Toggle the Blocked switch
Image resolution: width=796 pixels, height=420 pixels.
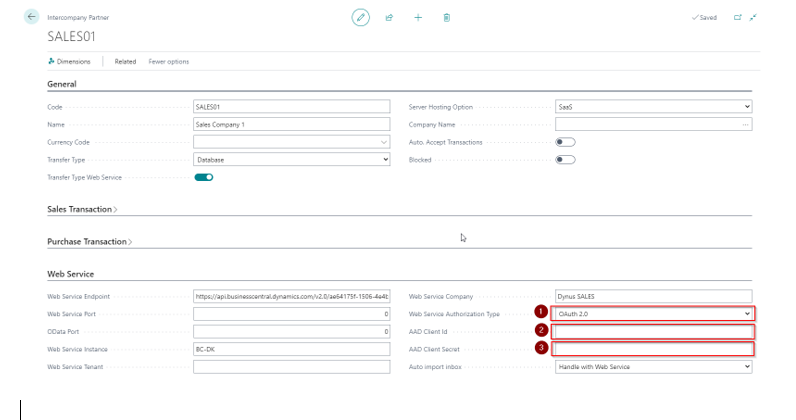[565, 159]
